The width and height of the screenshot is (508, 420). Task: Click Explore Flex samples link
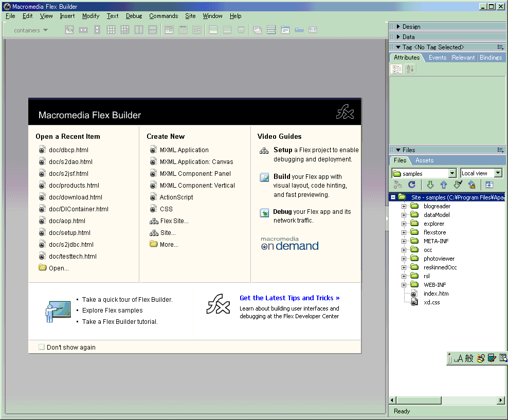pos(112,310)
